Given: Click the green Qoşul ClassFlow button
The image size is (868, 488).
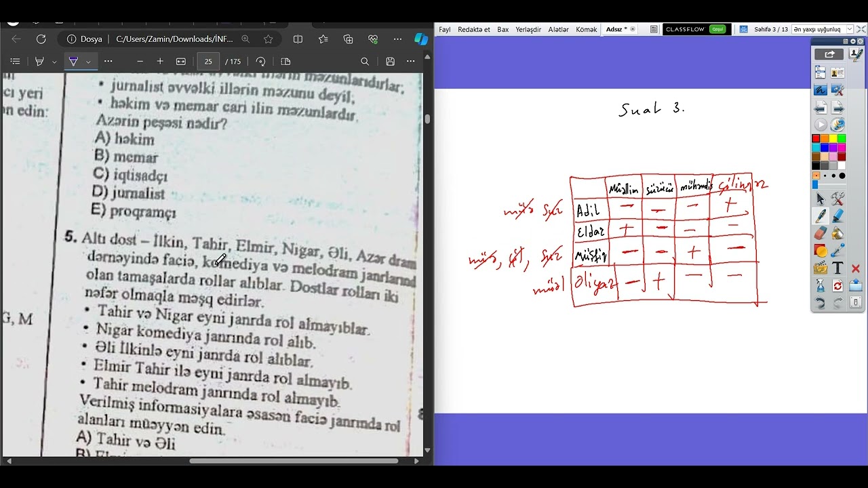Looking at the screenshot, I should click(x=717, y=29).
